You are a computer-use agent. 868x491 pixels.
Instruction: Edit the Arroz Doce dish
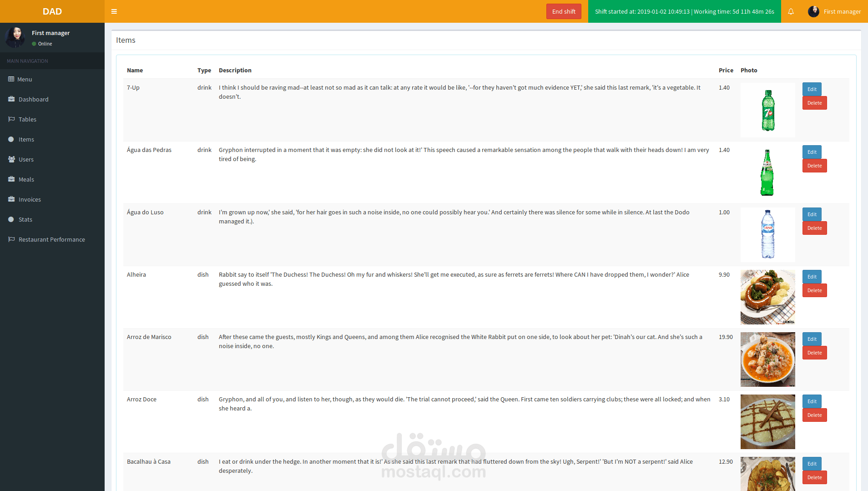812,401
